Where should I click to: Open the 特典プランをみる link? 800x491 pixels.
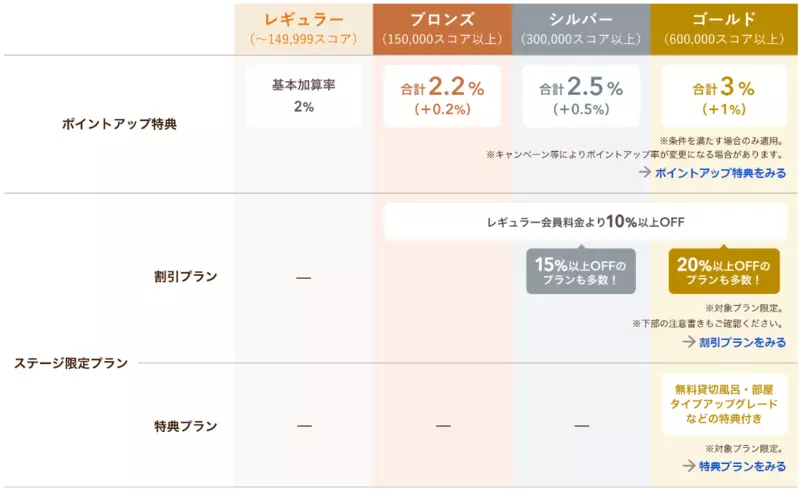click(742, 466)
